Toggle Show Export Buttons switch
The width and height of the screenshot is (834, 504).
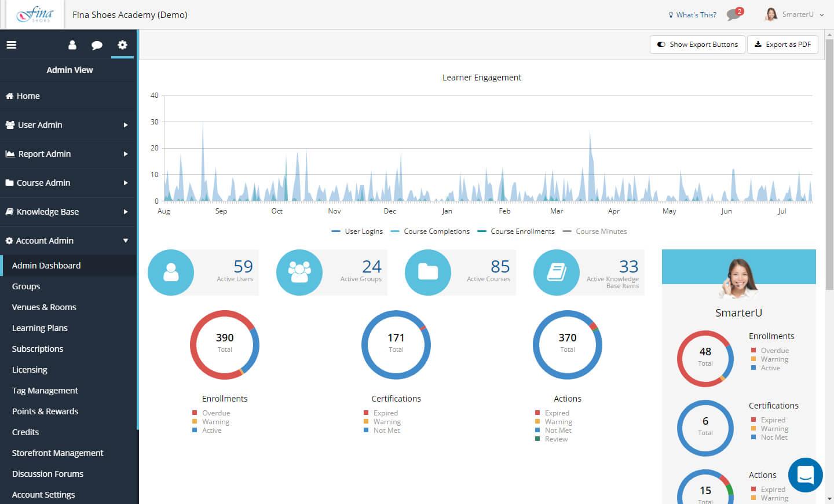click(697, 45)
